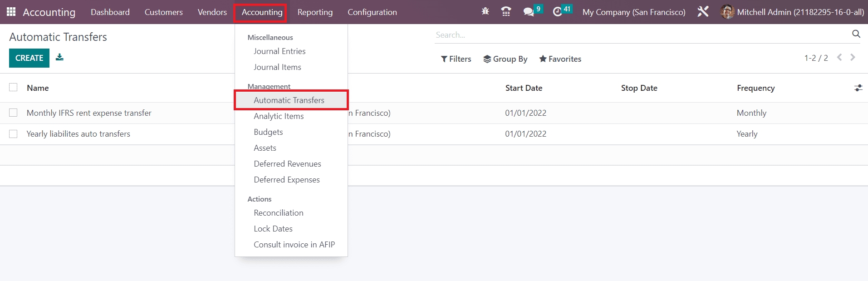Check the Yearly liabilites auto transfers row
The height and width of the screenshot is (281, 868).
[x=13, y=134]
